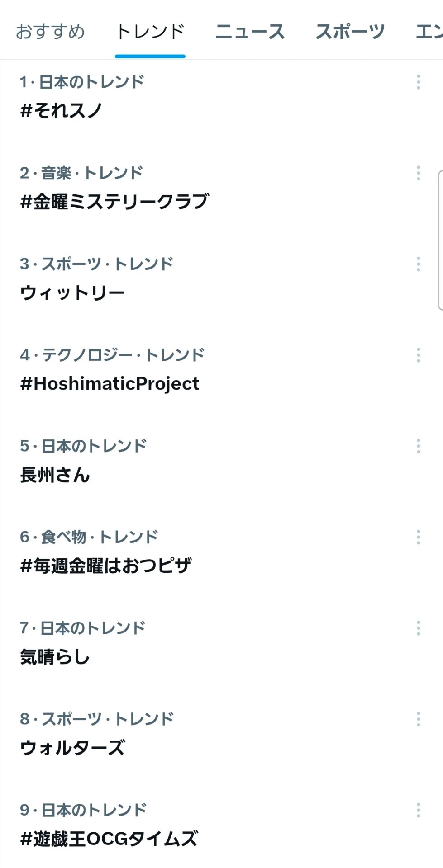
Task: Open more options for #それスノ trend
Action: [x=418, y=82]
